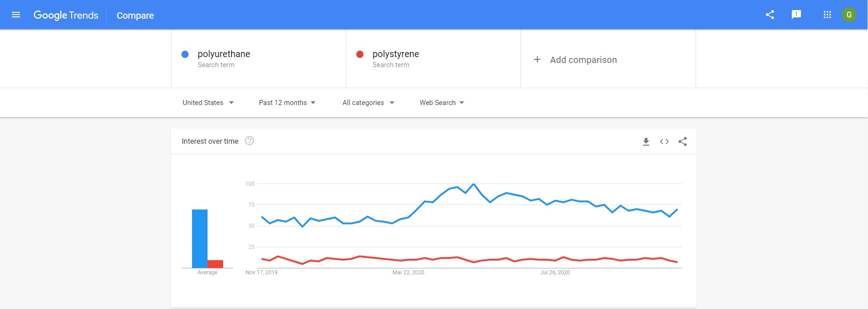Screen dimensions: 868x309
Task: Send feedback using the feedback icon
Action: tap(796, 14)
